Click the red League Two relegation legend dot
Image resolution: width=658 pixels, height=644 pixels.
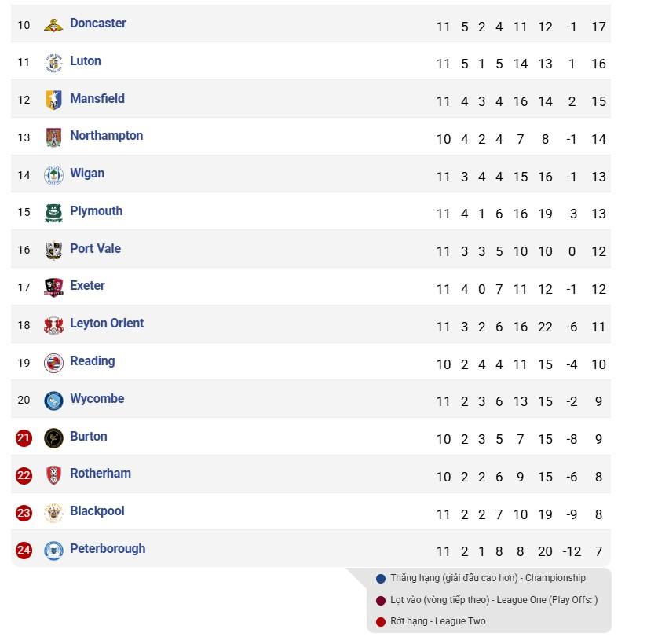(x=381, y=622)
